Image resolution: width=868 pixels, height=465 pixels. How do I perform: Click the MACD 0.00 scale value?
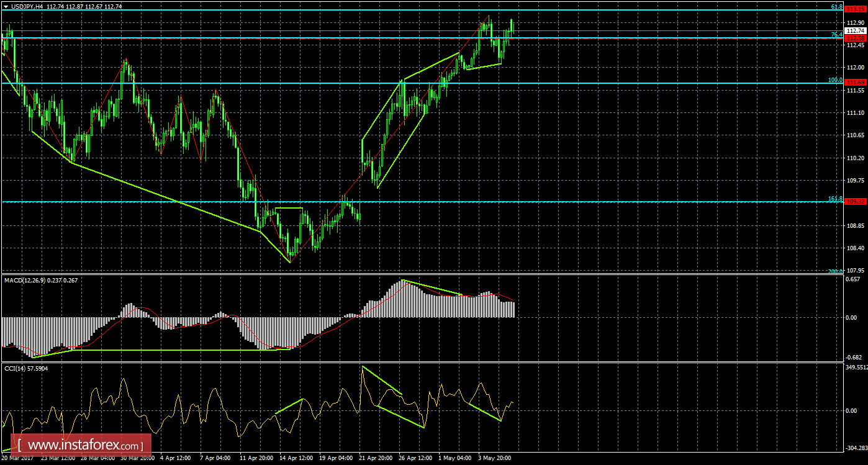point(853,318)
